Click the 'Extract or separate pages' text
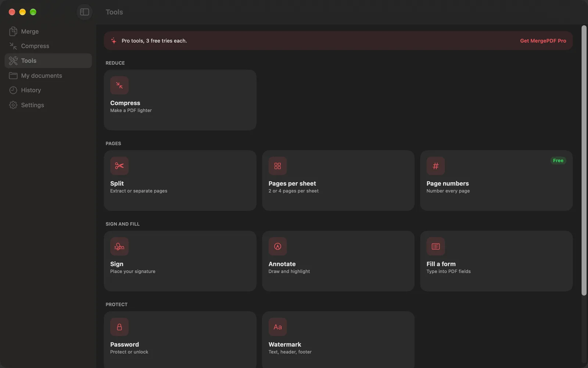Image resolution: width=588 pixels, height=368 pixels. 139,191
